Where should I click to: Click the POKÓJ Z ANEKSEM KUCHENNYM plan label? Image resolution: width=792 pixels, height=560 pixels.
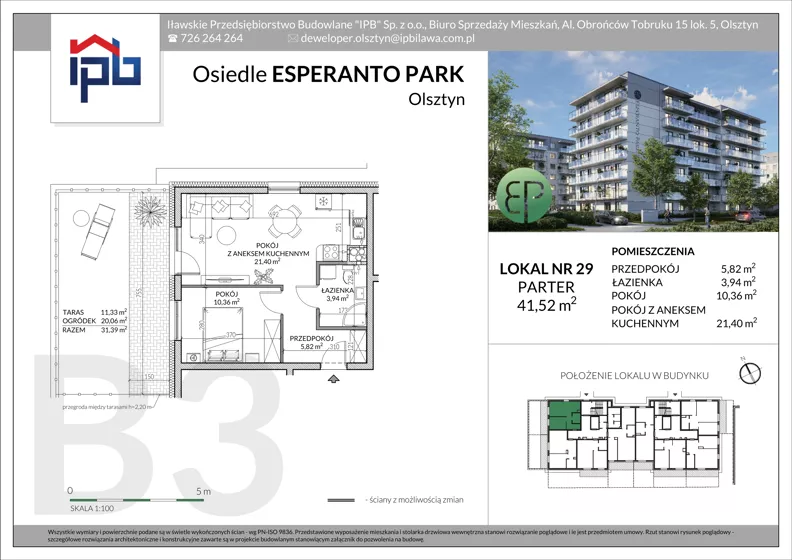268,253
